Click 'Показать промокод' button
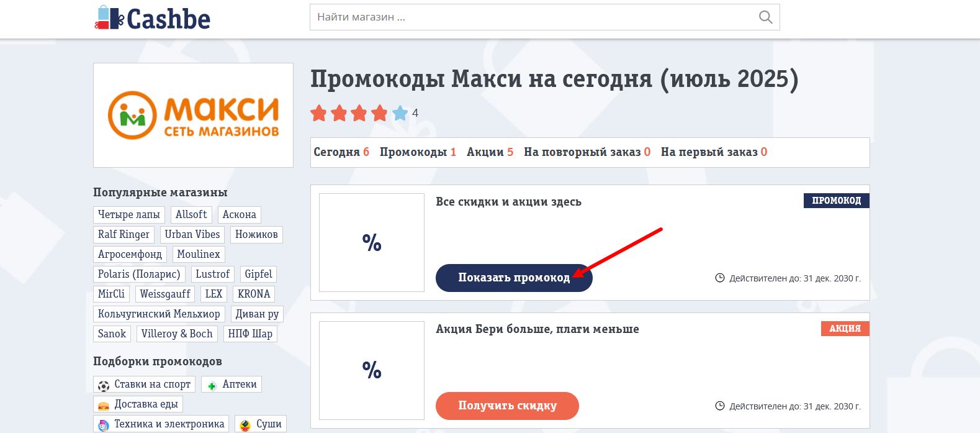Viewport: 980px width, 433px height. click(x=514, y=278)
